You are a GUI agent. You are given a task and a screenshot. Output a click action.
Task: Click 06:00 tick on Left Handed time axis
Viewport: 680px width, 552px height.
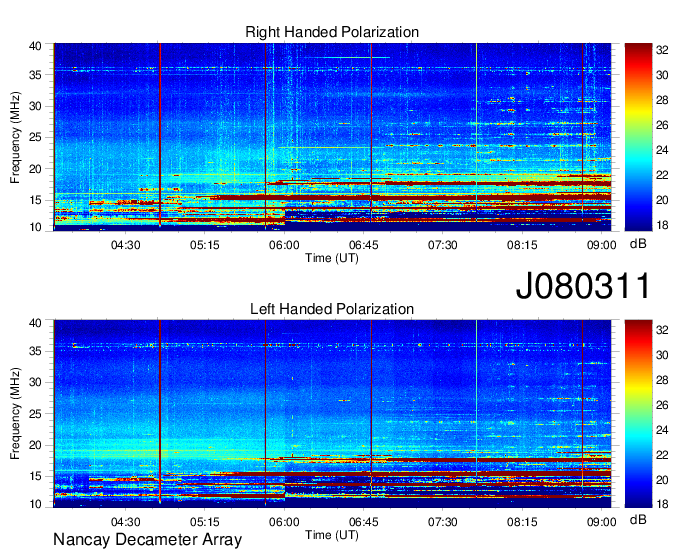(284, 522)
